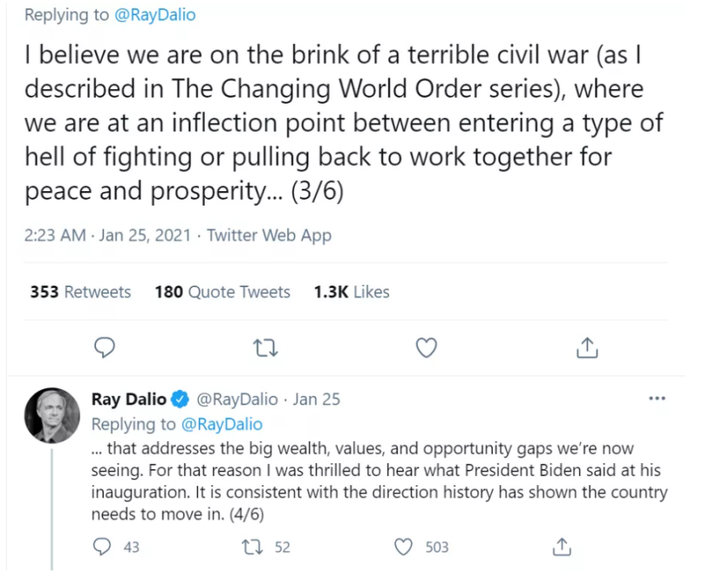View the 180 Quote Tweets
The height and width of the screenshot is (588, 705).
pyautogui.click(x=223, y=292)
